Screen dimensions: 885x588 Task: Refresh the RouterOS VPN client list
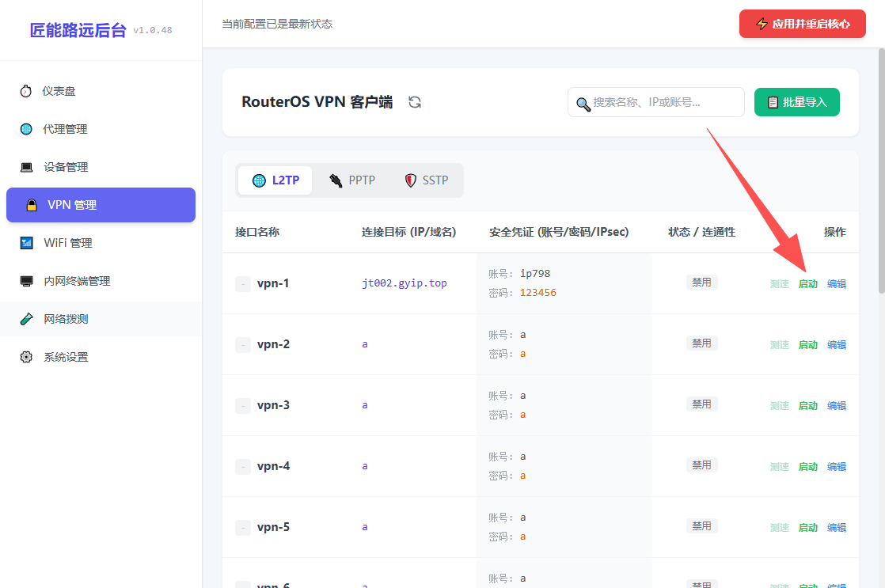point(415,102)
